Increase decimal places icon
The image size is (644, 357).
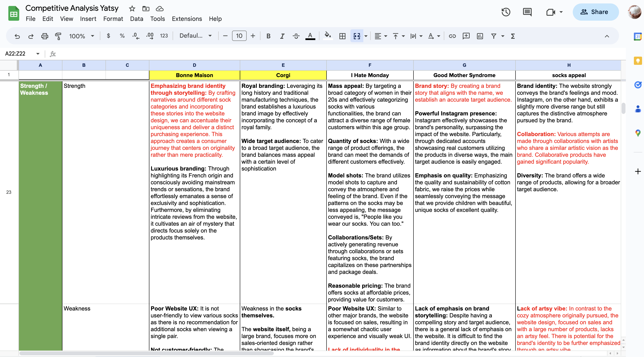pos(150,36)
